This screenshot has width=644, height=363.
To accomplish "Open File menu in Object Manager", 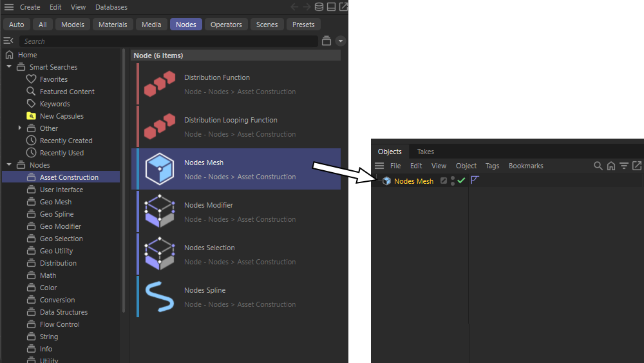I will (x=395, y=166).
